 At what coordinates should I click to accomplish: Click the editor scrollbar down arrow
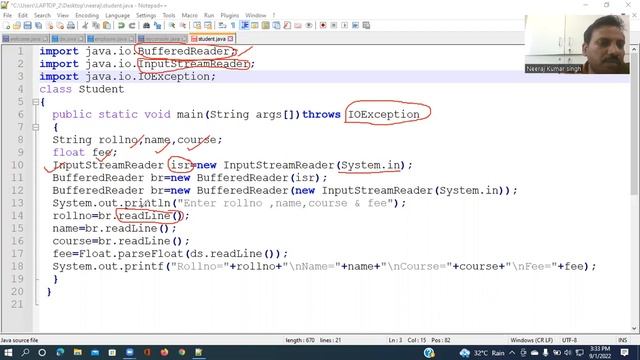click(634, 328)
